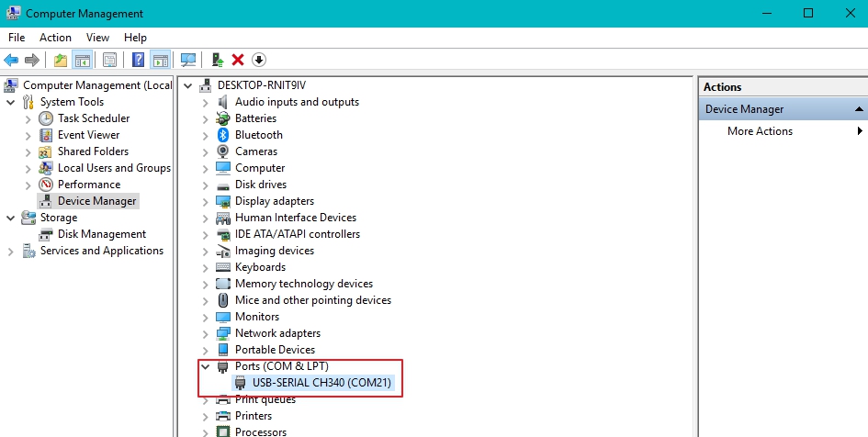
Task: Click the scan for hardware changes icon
Action: point(188,60)
